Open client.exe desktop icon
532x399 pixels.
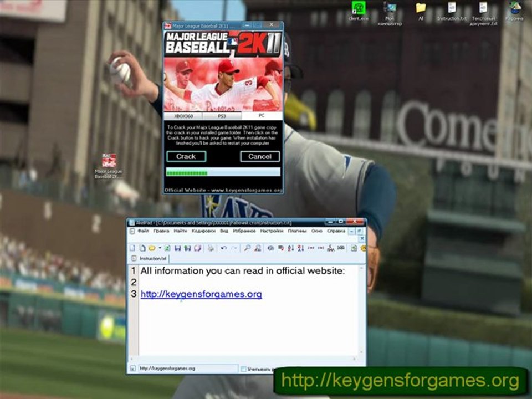click(x=359, y=11)
